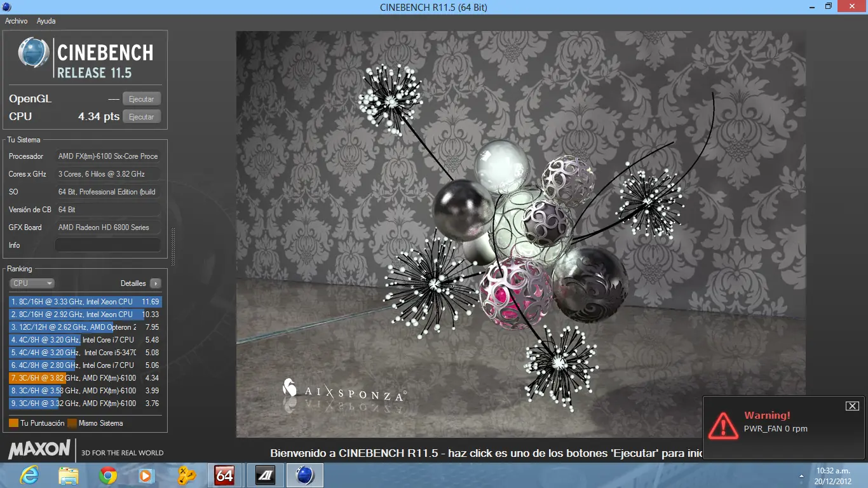Click the CPU score 4.34 pts
Image resolution: width=868 pixels, height=488 pixels.
(x=98, y=117)
